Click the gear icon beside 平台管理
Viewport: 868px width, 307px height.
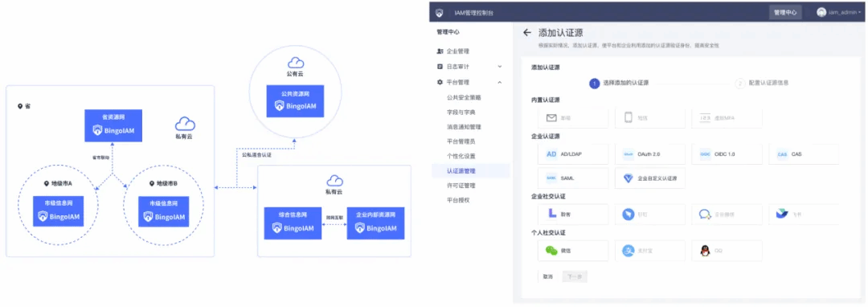point(440,83)
